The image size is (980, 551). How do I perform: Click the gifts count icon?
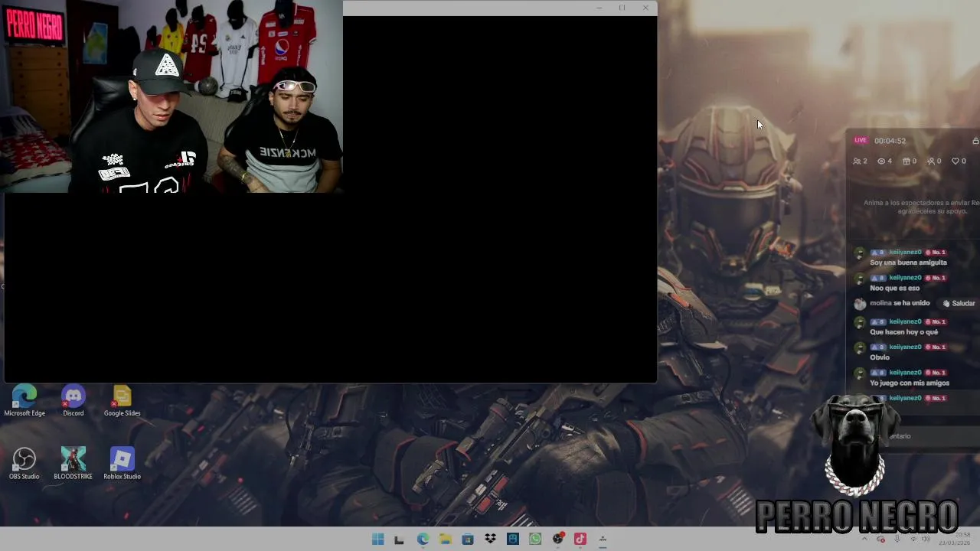(x=910, y=161)
